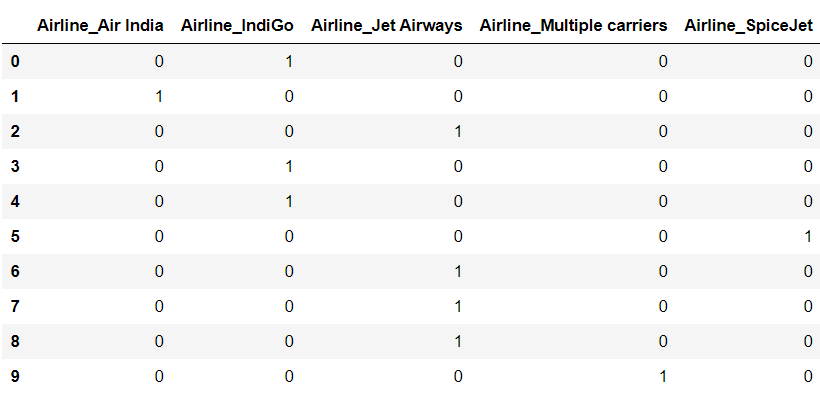The width and height of the screenshot is (820, 404).
Task: Select the Airline_SpiceJet column header
Action: point(749,26)
